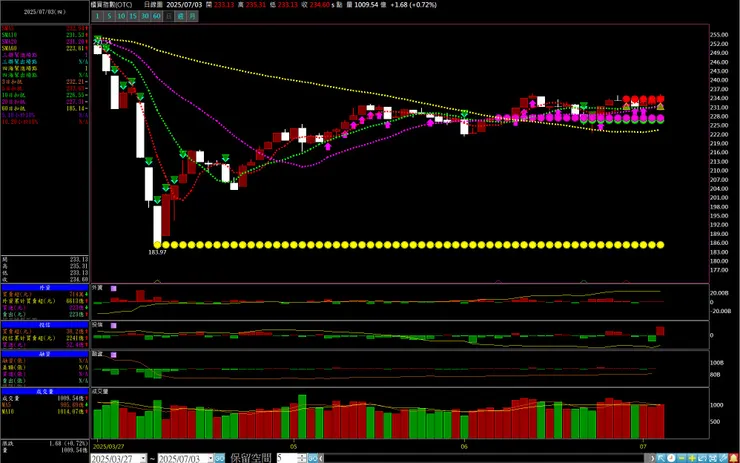Click the GO button after reserved space
This screenshot has width=740, height=463.
[x=312, y=458]
